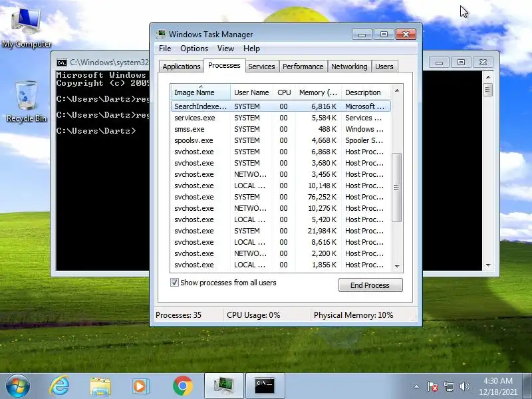Image resolution: width=532 pixels, height=399 pixels.
Task: Minimize the Task Manager window
Action: (362, 35)
